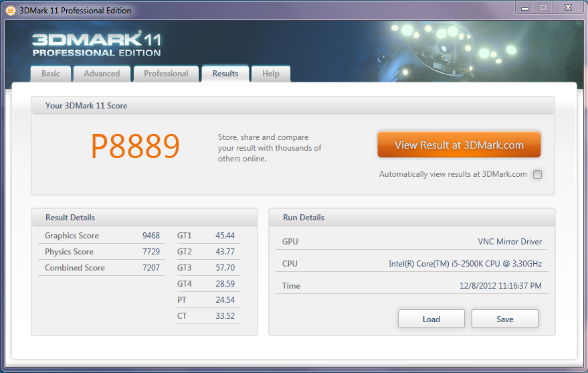Viewport: 588px width, 373px height.
Task: Minimize the 3DMark 11 window
Action: coord(525,7)
